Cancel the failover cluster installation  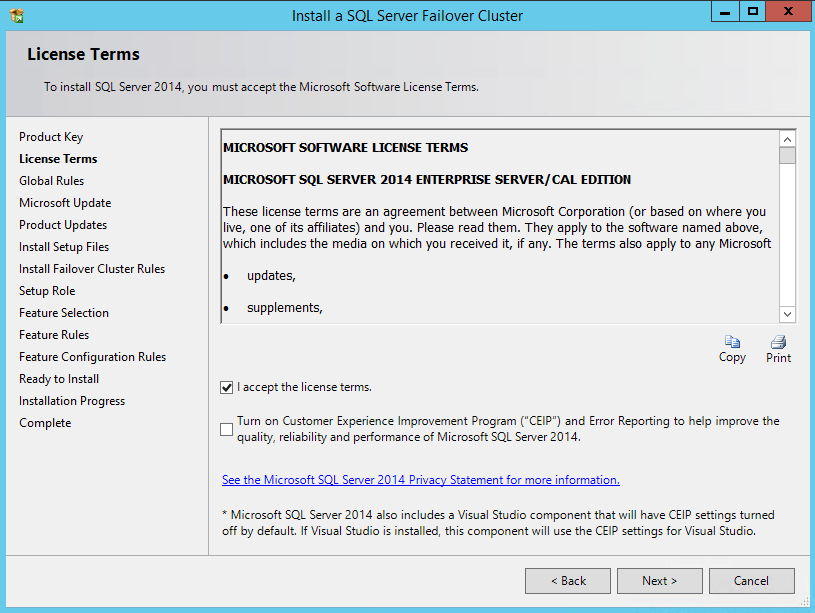pos(751,580)
